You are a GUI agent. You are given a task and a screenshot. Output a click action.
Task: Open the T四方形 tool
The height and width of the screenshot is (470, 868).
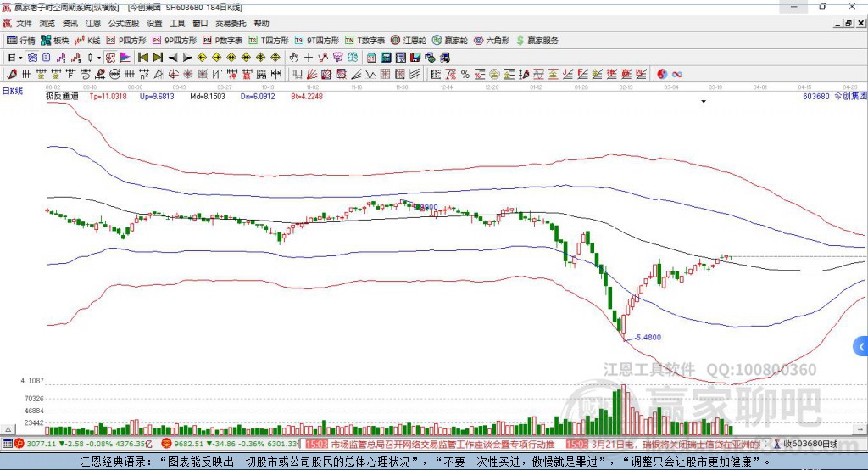tap(269, 41)
